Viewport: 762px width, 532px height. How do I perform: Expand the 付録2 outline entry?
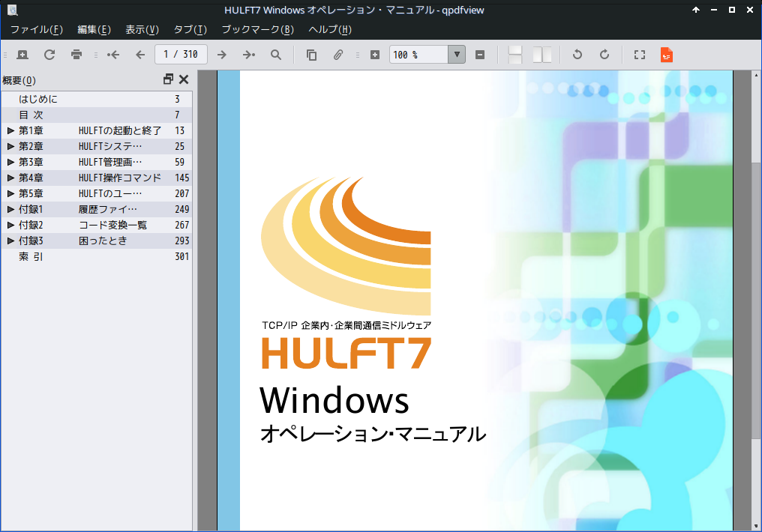click(10, 225)
